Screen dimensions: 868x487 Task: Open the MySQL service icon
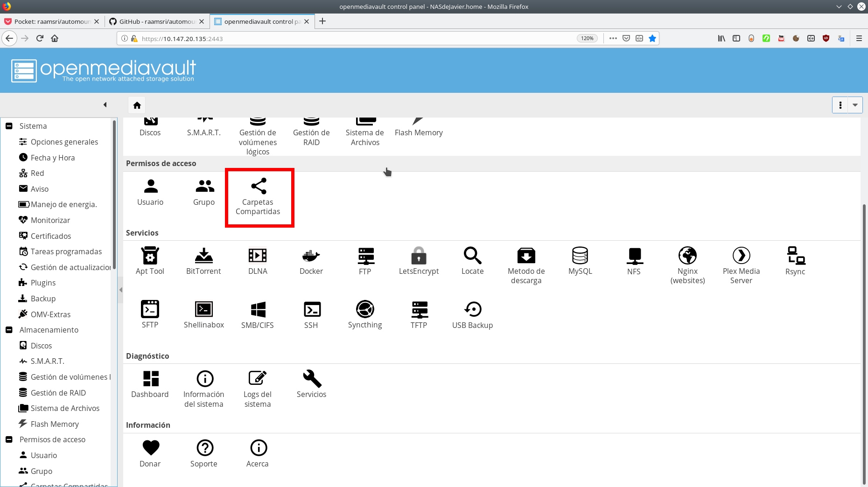[x=580, y=261]
